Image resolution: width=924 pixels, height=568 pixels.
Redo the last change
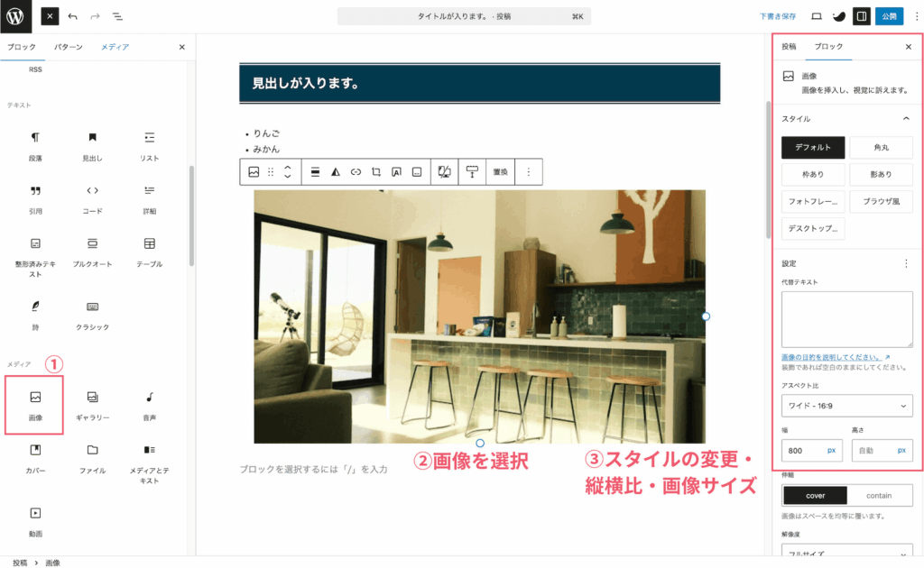click(95, 16)
